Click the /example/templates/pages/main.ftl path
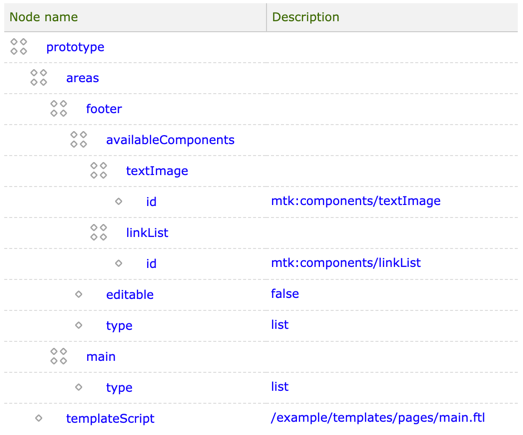523x435 pixels. [378, 418]
